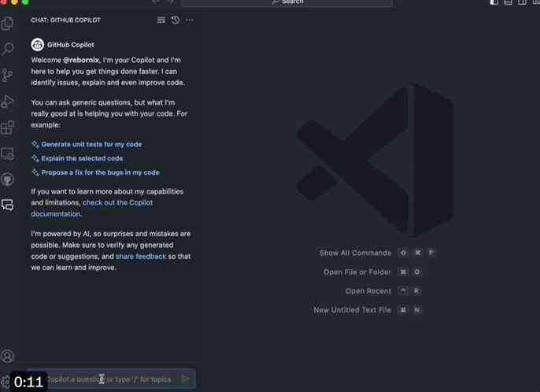Click the Search command center box
The width and height of the screenshot is (540, 392).
287,3
